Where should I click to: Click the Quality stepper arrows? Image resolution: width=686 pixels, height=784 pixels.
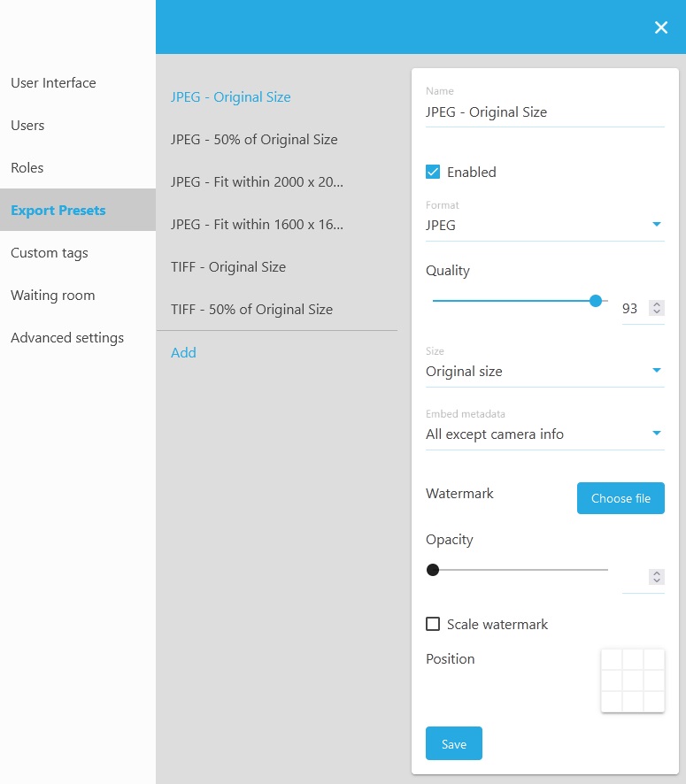656,309
